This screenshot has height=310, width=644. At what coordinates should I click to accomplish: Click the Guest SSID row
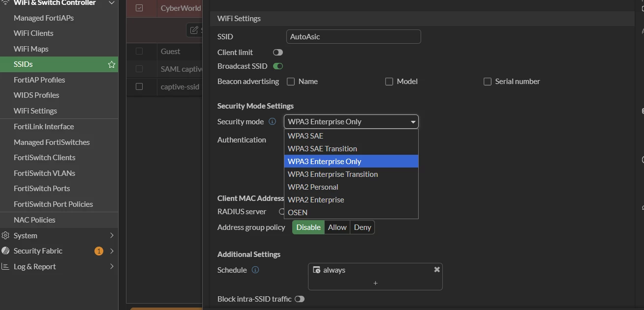[x=164, y=51]
